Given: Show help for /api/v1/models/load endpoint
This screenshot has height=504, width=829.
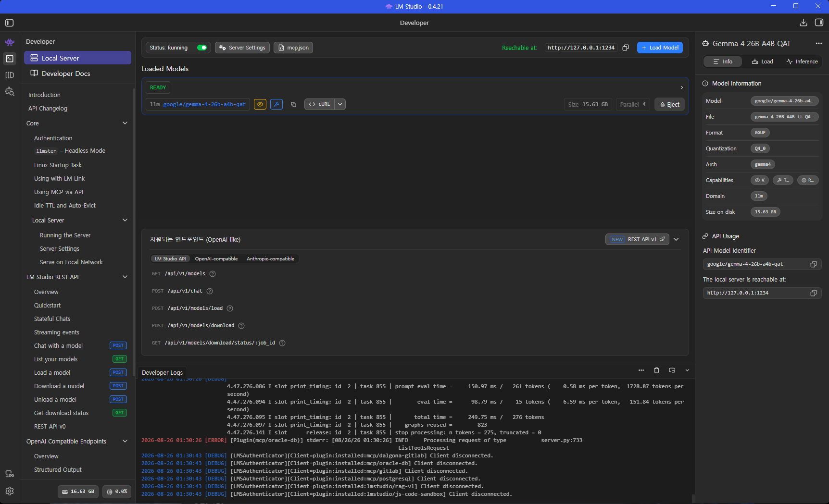Looking at the screenshot, I should [x=230, y=308].
